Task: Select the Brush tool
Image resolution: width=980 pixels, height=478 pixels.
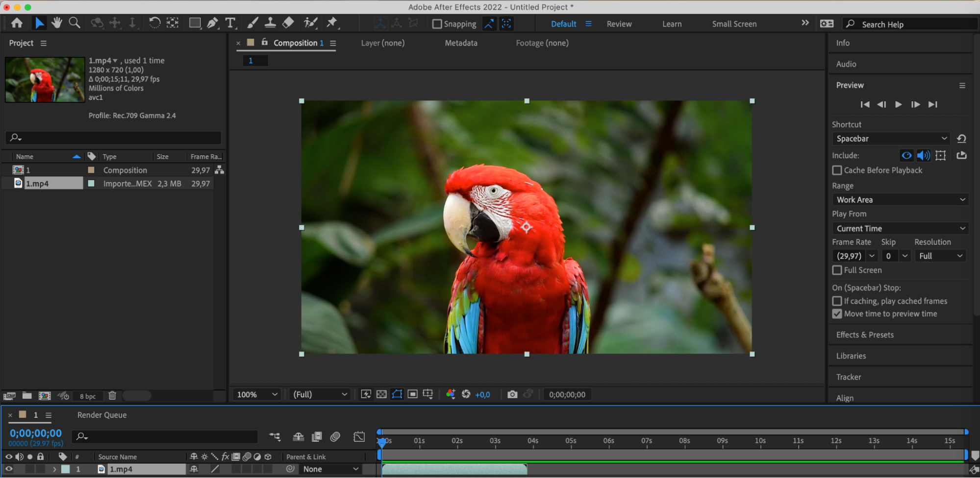Action: pyautogui.click(x=252, y=23)
